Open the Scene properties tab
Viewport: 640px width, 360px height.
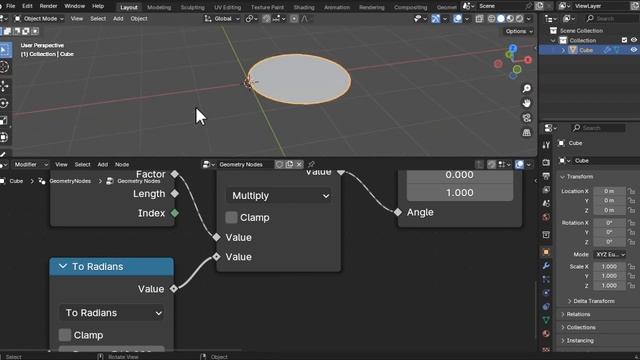pos(546,203)
